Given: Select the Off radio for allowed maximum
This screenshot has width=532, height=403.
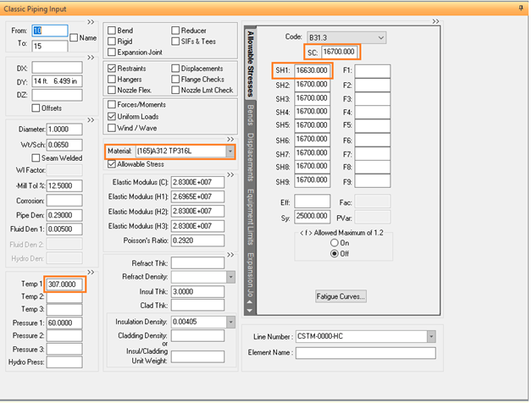Looking at the screenshot, I should 335,254.
